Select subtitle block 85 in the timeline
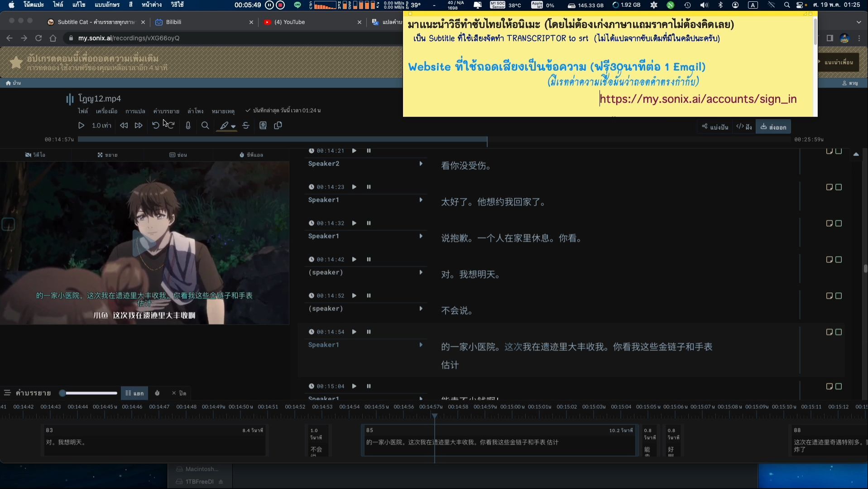Viewport: 868px width, 489px height. coord(500,440)
